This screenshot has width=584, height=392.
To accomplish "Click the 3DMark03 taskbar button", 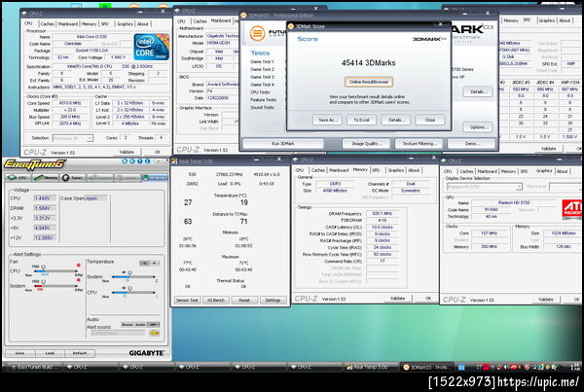I will tap(427, 367).
